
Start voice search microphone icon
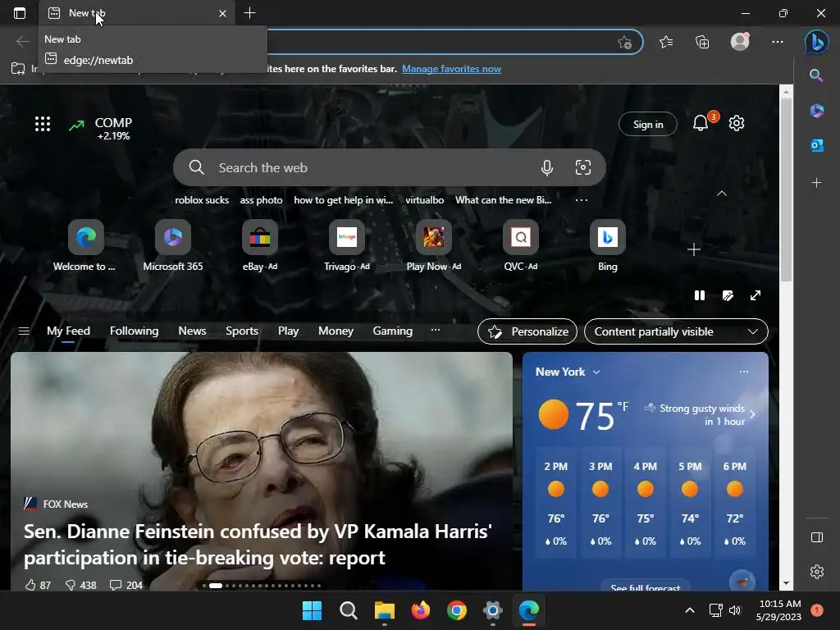point(546,167)
